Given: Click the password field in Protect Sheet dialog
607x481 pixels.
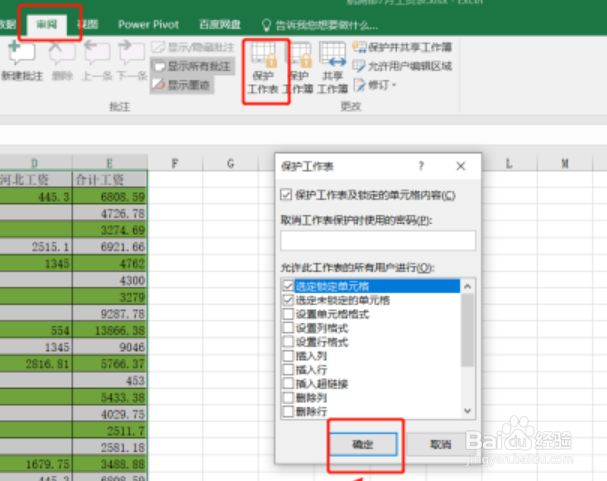Looking at the screenshot, I should 378,240.
